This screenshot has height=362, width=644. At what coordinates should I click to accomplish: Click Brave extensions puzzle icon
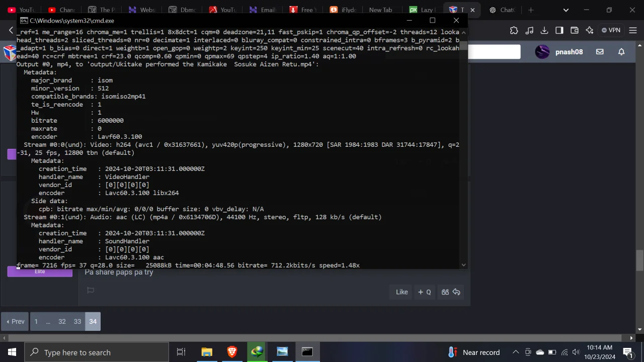(514, 30)
